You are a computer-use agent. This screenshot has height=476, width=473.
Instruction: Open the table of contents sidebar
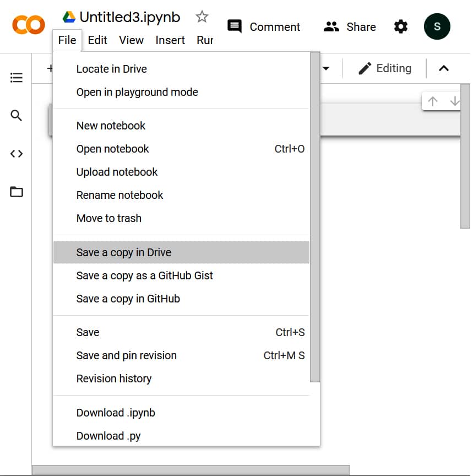pos(17,78)
